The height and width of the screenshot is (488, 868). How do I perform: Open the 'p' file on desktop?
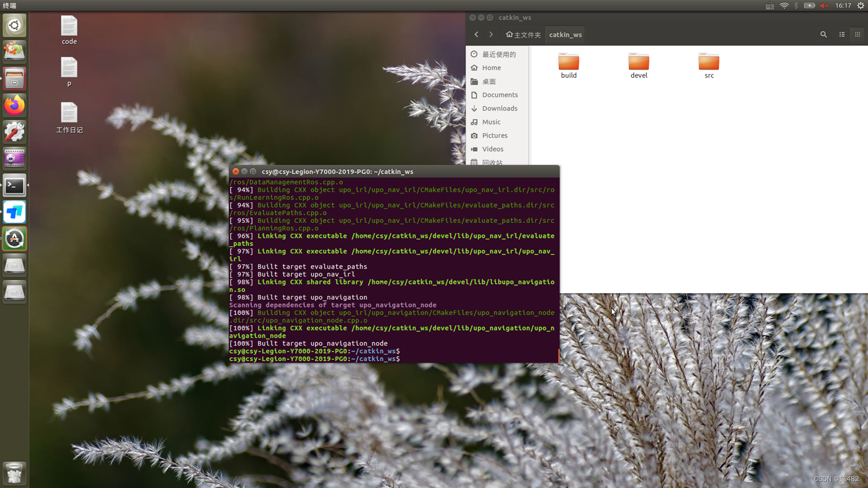point(69,72)
